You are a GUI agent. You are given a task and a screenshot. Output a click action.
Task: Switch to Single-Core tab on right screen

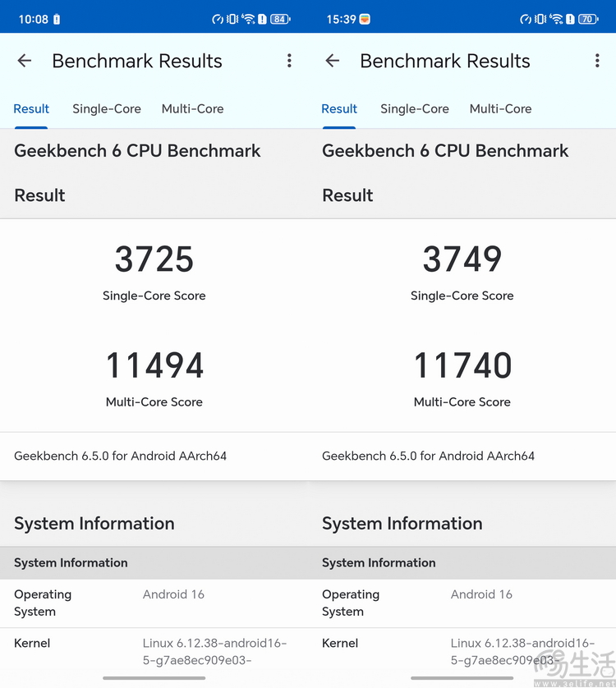pyautogui.click(x=415, y=109)
